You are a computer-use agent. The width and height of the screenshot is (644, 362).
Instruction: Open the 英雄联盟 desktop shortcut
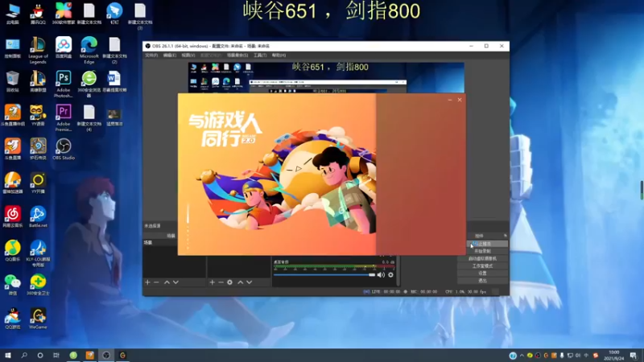[38, 81]
